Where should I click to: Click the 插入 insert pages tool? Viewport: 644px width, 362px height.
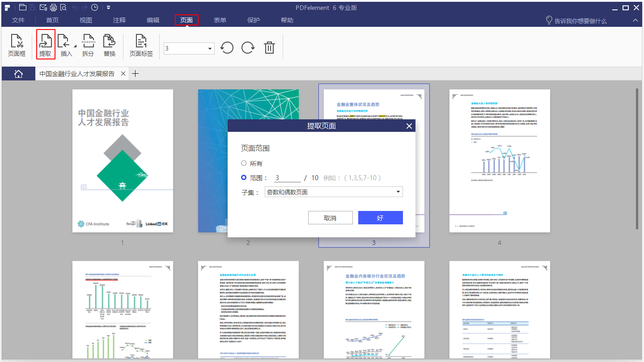click(66, 45)
